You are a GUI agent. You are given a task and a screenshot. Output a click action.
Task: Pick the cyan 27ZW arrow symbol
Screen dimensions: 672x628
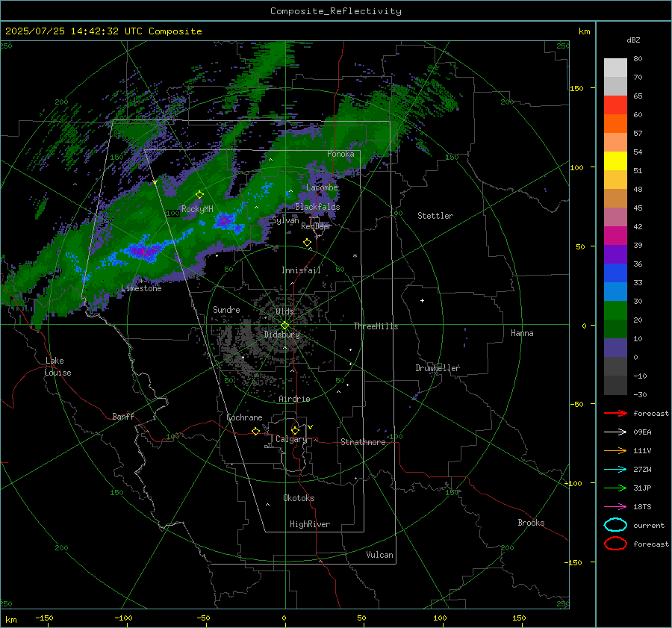615,470
